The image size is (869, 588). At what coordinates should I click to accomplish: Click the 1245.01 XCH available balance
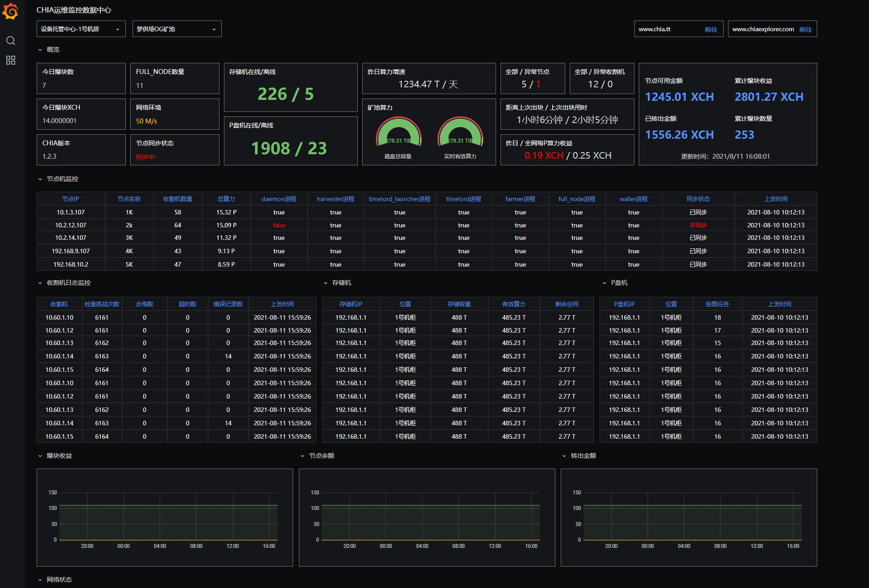point(679,97)
